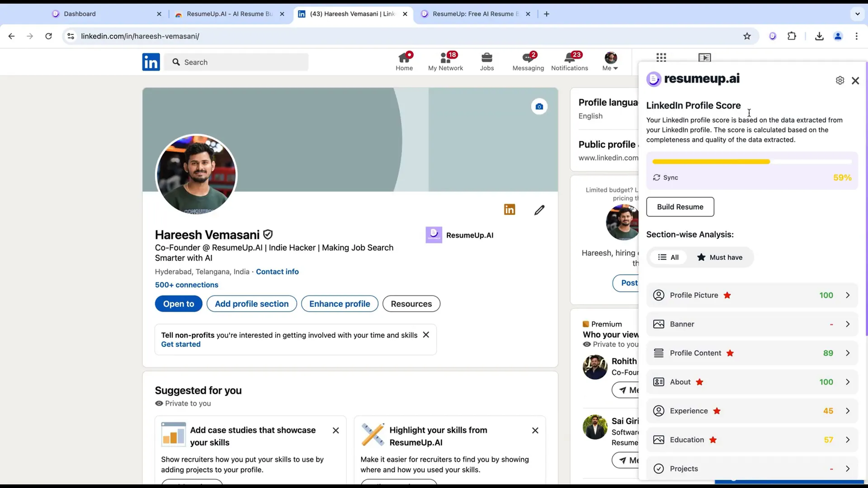Open the browser extensions puzzle icon
The width and height of the screenshot is (868, 488).
click(792, 36)
